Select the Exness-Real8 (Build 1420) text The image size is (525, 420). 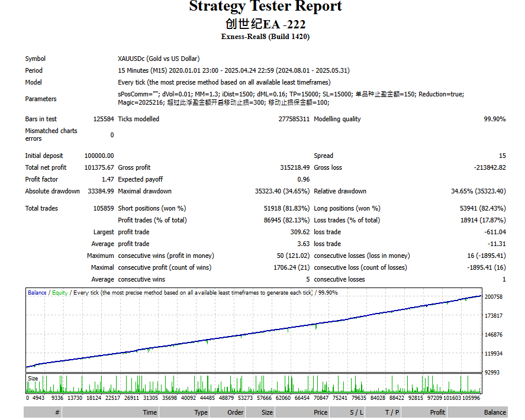click(x=265, y=37)
